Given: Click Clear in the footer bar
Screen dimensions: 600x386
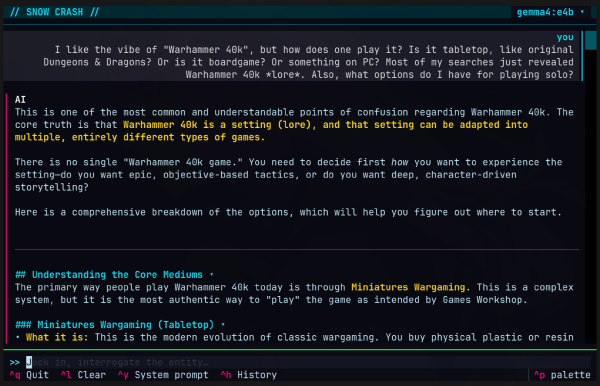Looking at the screenshot, I should 83,375.
